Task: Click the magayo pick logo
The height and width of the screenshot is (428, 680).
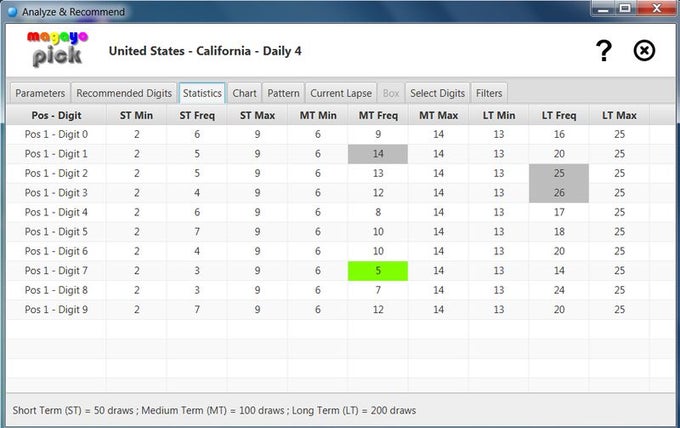Action: click(x=57, y=49)
